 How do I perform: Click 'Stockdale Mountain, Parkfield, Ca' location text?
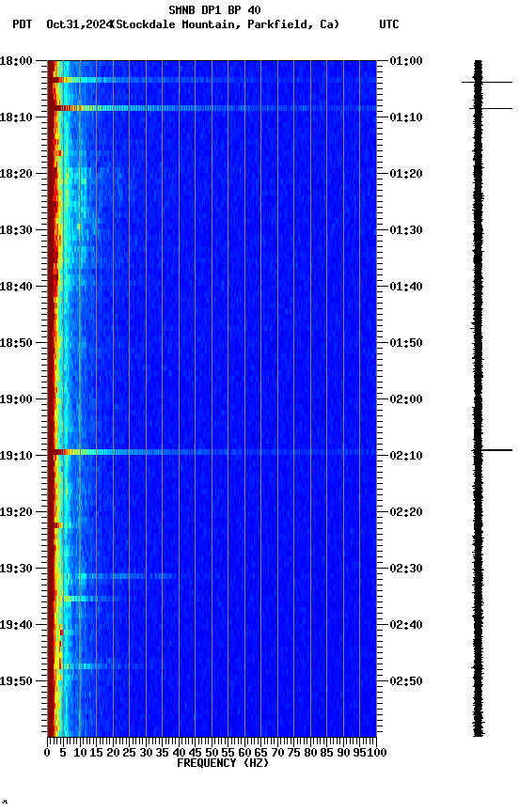[x=226, y=24]
